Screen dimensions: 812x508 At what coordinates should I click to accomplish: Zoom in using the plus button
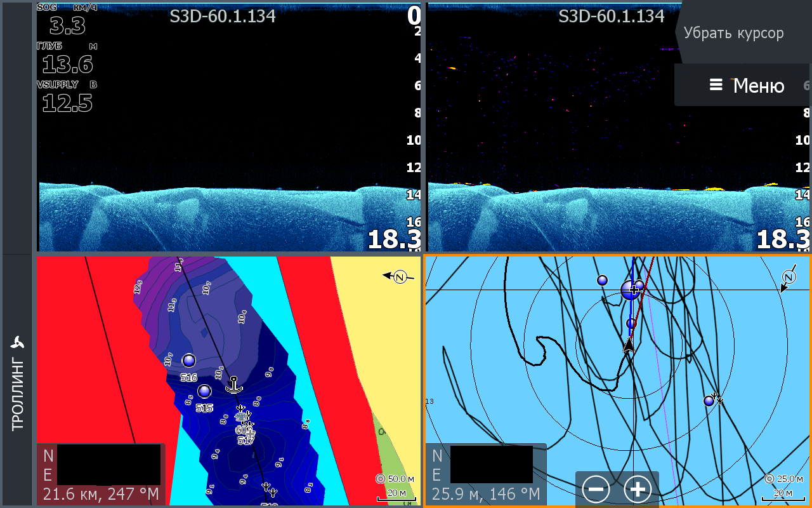[x=638, y=489]
